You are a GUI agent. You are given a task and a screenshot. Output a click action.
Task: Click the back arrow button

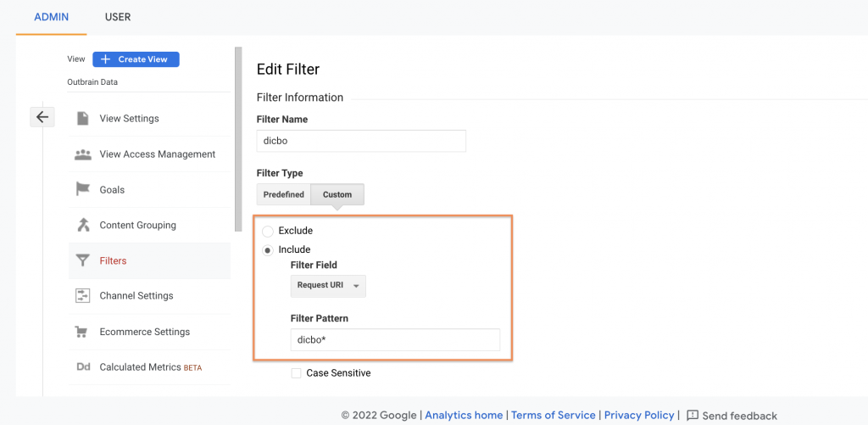42,117
